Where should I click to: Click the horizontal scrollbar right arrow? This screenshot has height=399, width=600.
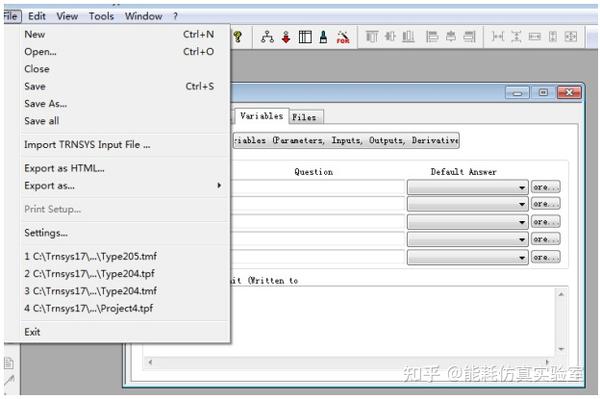[547, 362]
